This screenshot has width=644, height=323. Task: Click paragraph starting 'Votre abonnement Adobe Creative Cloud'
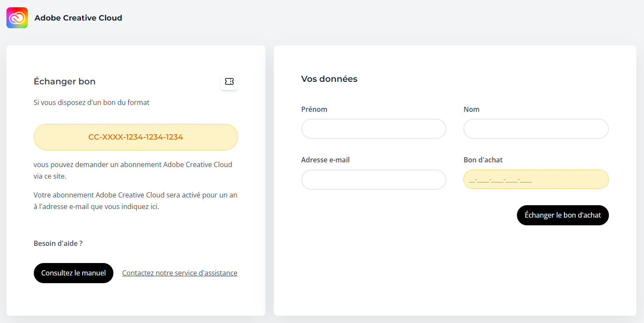[x=136, y=201]
